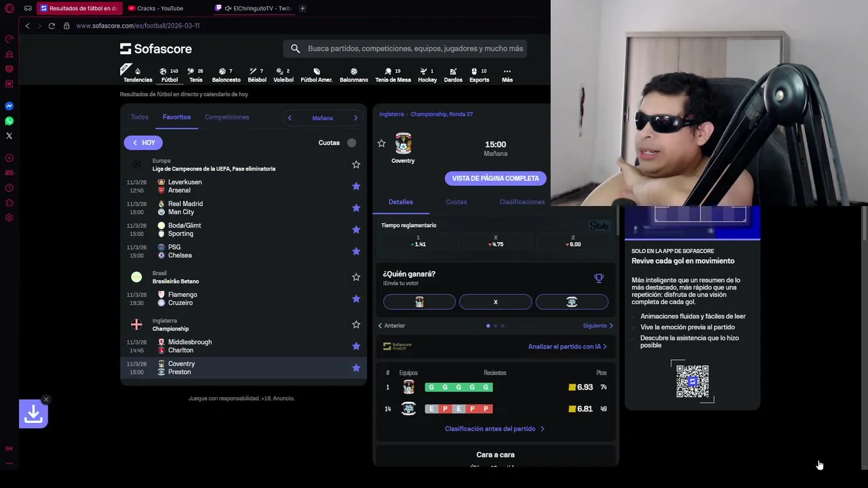Viewport: 868px width, 488px height.
Task: Go to Siguiente poll slide
Action: pos(598,326)
